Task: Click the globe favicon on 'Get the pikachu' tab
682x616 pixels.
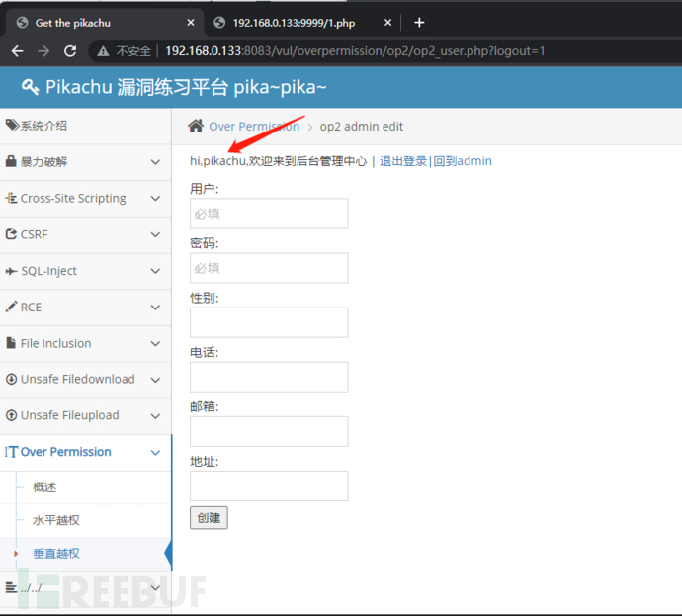Action: [x=22, y=22]
